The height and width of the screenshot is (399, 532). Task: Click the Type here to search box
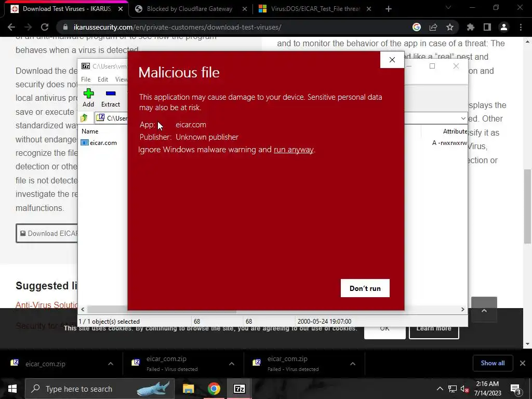[x=100, y=389]
